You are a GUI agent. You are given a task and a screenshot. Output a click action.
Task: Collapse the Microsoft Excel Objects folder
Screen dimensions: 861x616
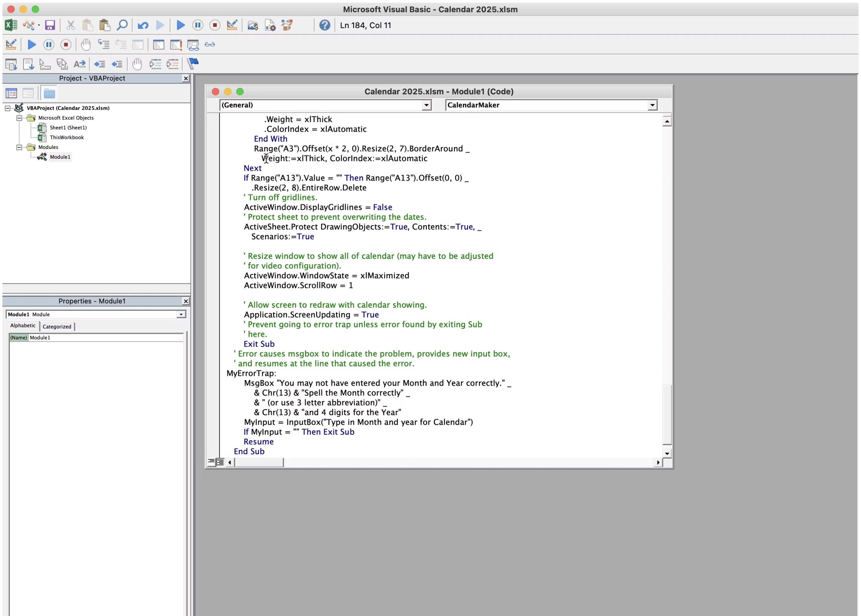[x=19, y=118]
